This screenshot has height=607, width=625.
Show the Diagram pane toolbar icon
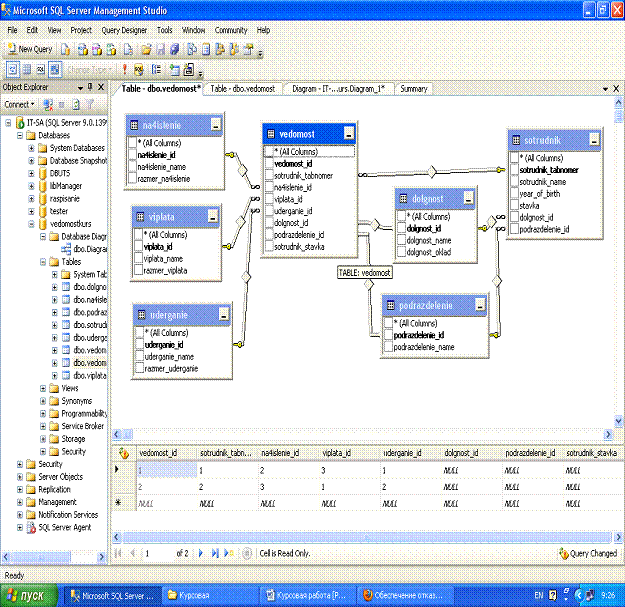pyautogui.click(x=12, y=69)
